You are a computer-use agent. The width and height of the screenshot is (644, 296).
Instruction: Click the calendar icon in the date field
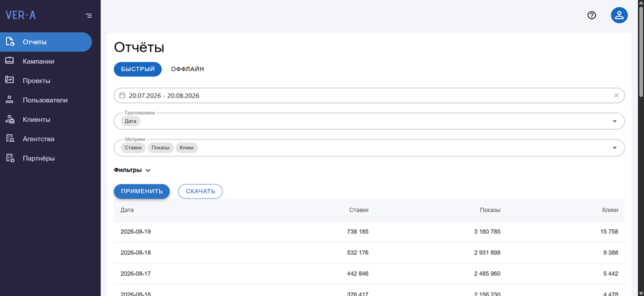coord(122,96)
